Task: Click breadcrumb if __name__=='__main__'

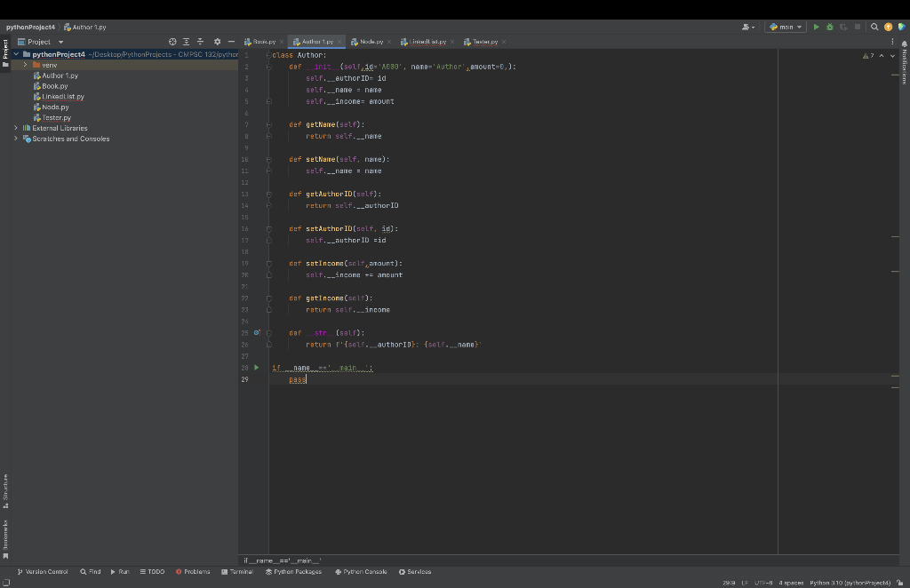Action: coord(283,560)
